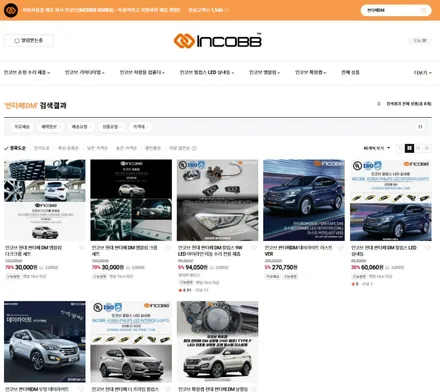Click the info icon beside the follower count

[x=227, y=10]
